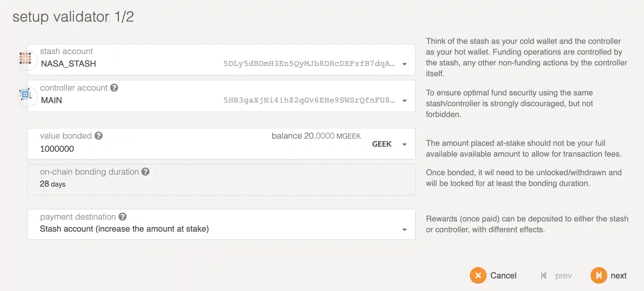Open the controller account help tooltip
644x291 pixels.
114,88
